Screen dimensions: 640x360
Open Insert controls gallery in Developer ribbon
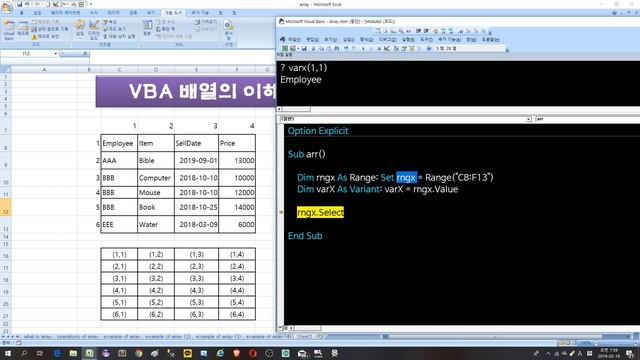pyautogui.click(x=80, y=29)
